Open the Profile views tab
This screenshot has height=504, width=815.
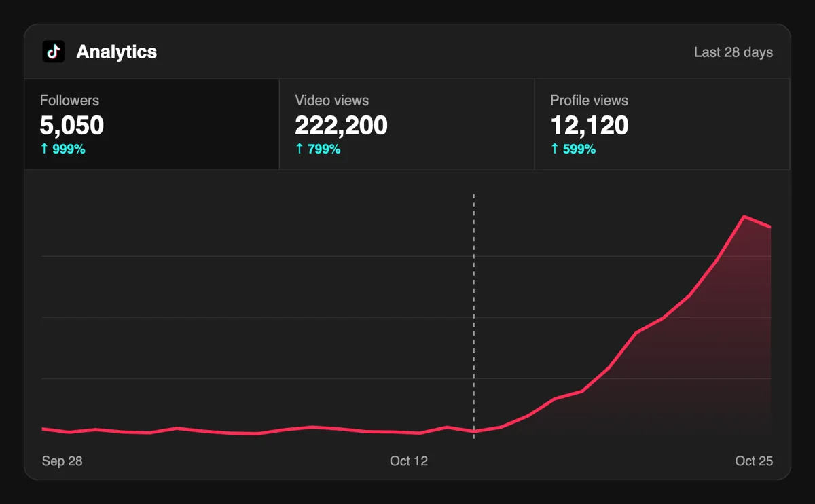pyautogui.click(x=662, y=124)
